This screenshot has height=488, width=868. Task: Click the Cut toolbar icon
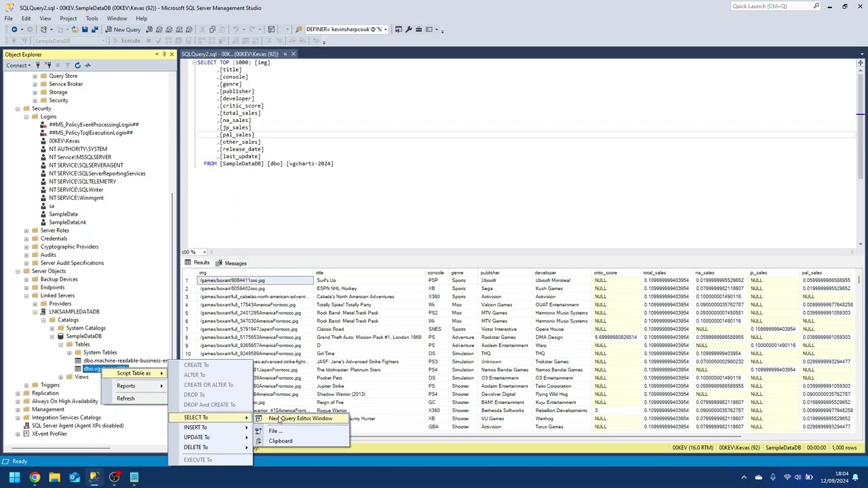pos(201,29)
